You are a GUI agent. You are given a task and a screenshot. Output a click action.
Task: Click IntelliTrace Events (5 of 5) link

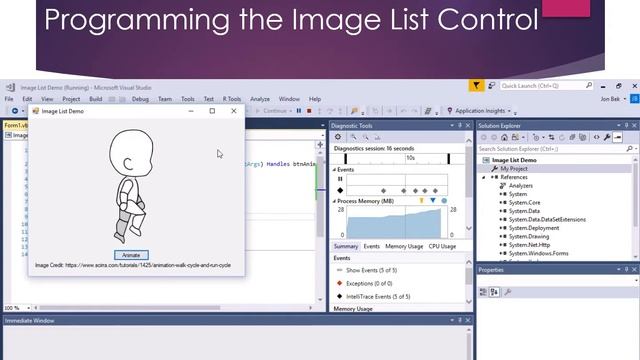(378, 297)
